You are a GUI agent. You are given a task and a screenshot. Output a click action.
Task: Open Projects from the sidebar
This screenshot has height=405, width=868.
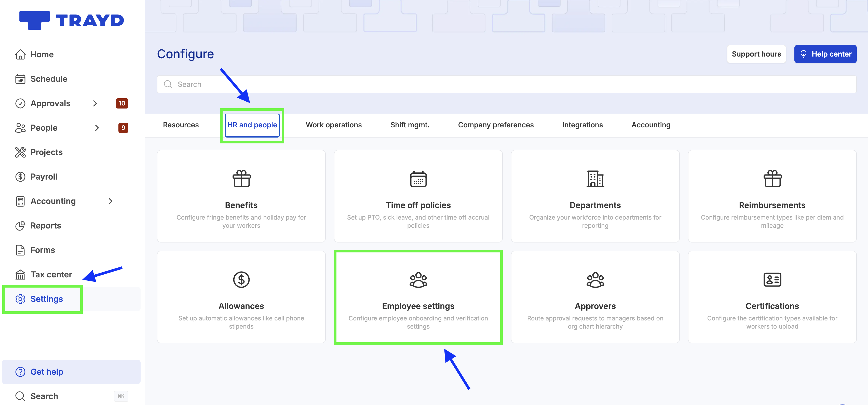47,152
